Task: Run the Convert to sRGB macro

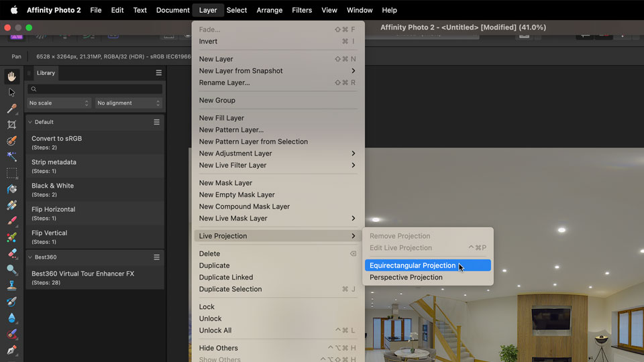Action: click(x=95, y=142)
